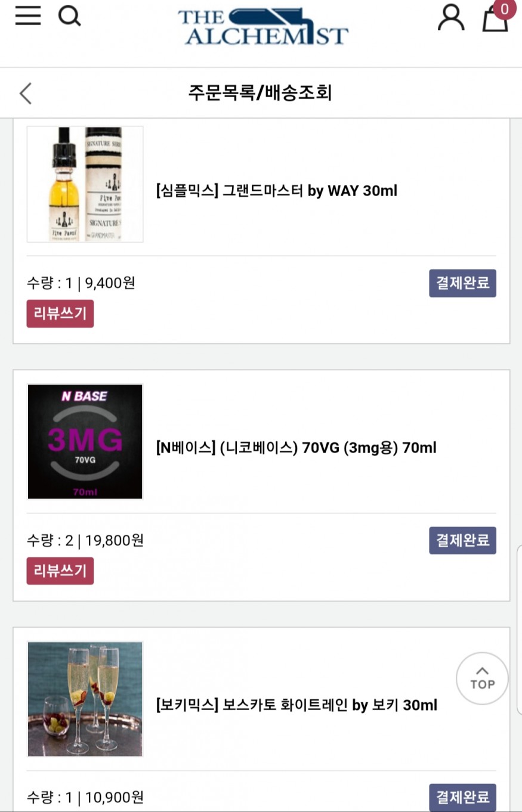Click The Alchemist logo
This screenshot has height=812, width=522.
(x=262, y=27)
